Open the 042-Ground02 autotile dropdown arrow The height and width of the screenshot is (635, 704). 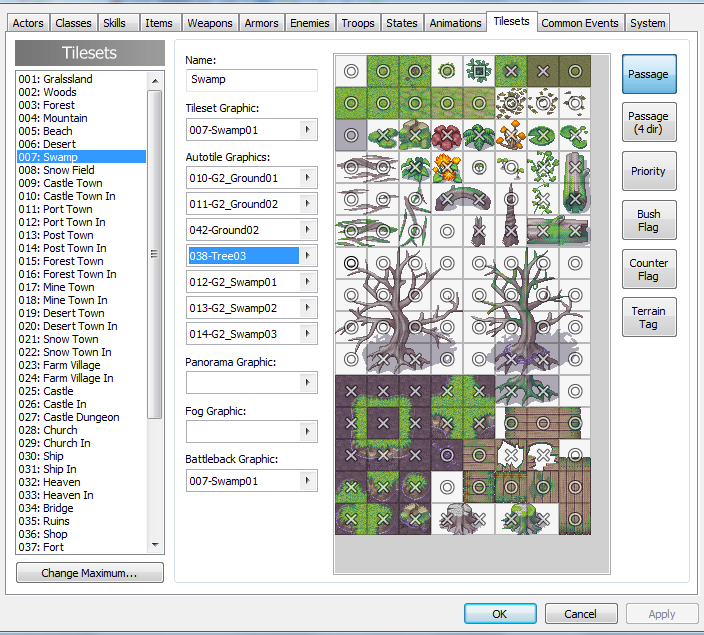tap(308, 230)
